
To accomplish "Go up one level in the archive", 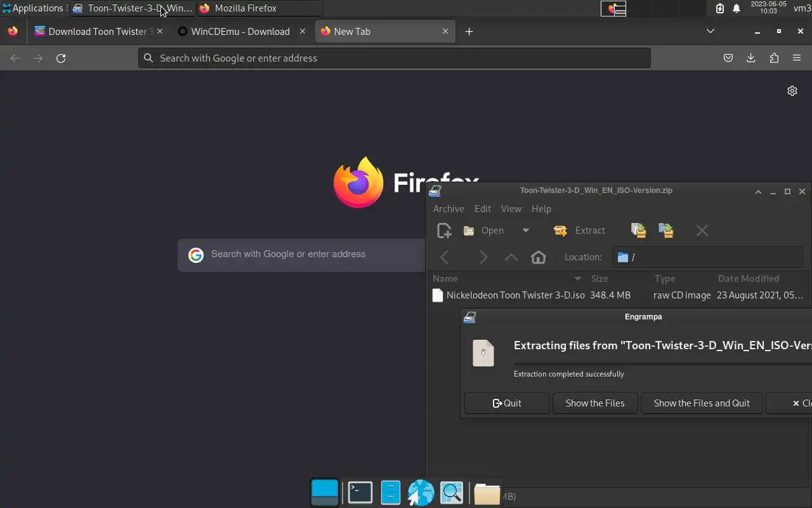I will coord(511,257).
